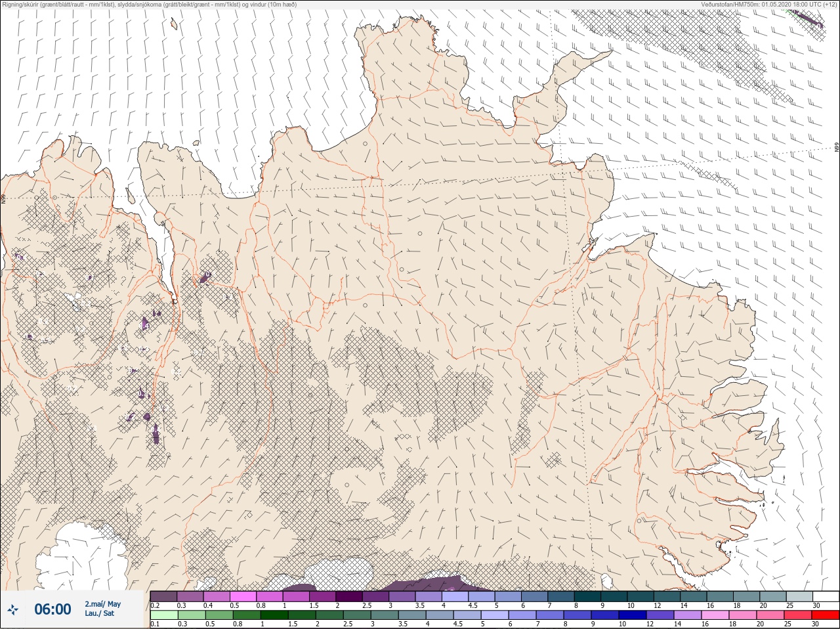
Task: Select the upper legend row 0.2 swatch
Action: [x=163, y=596]
